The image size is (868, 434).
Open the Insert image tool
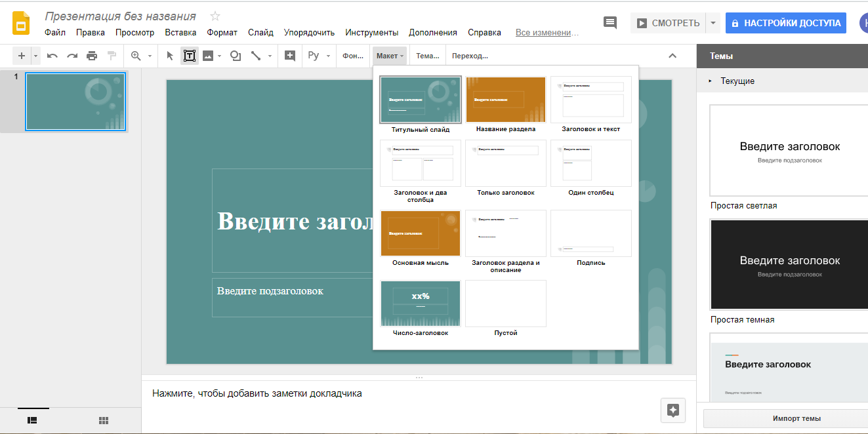pos(209,55)
